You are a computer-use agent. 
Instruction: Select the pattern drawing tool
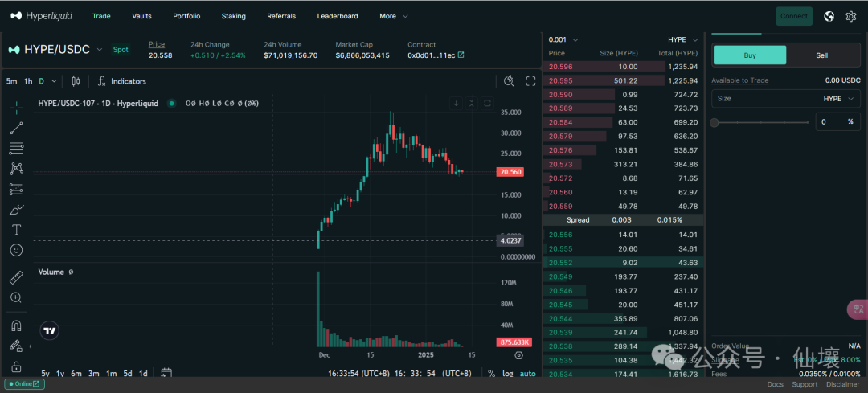point(17,169)
